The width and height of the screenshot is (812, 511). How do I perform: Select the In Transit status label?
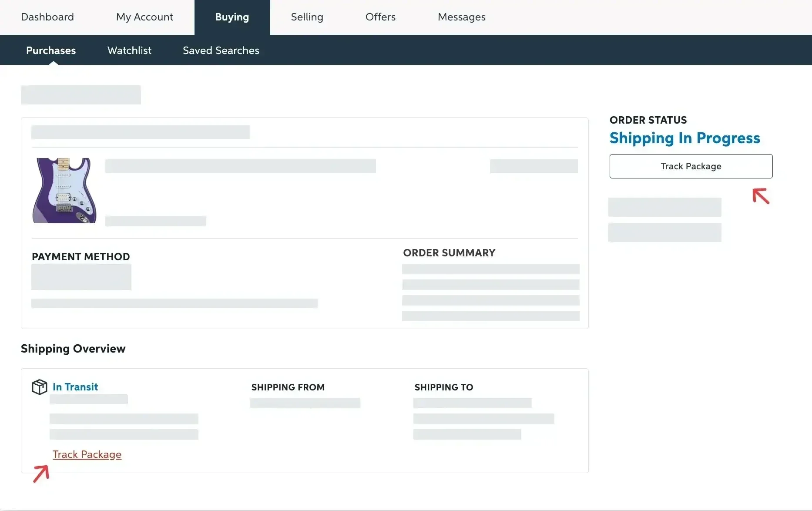pyautogui.click(x=75, y=387)
